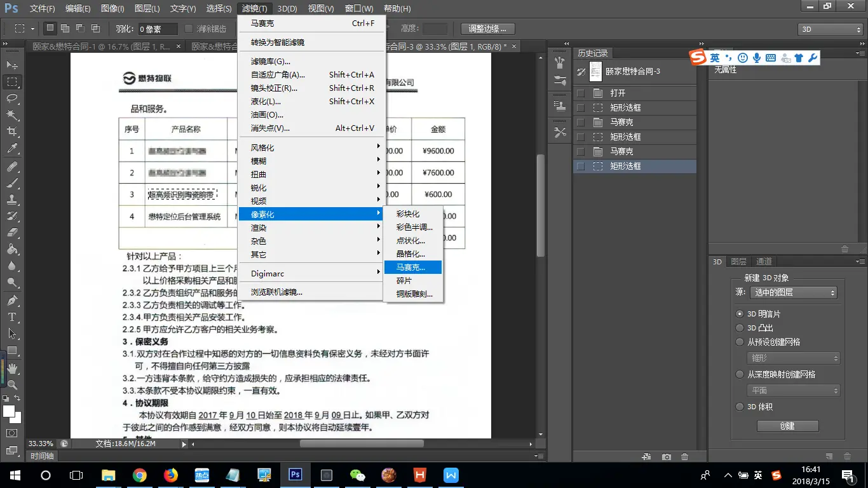The image size is (868, 488).
Task: Select the Eyedropper tool
Action: click(12, 149)
